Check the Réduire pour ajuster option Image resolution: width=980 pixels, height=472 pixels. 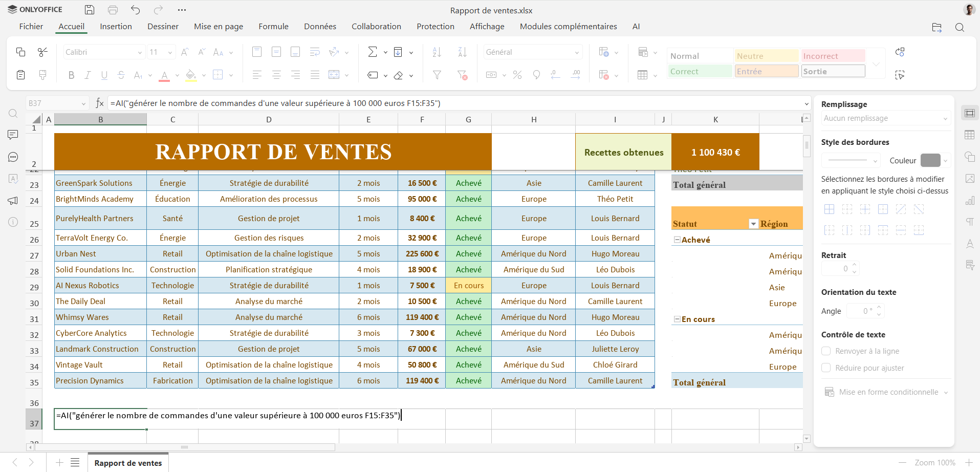click(825, 368)
